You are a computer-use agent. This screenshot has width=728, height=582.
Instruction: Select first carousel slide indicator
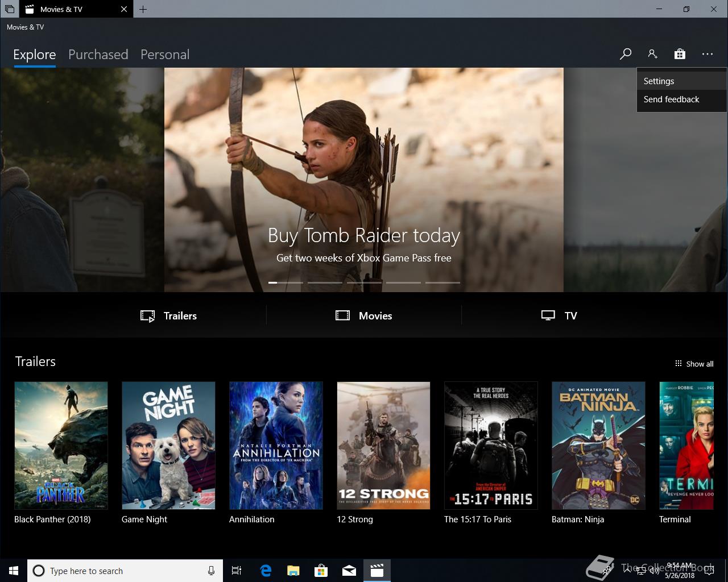pyautogui.click(x=286, y=282)
